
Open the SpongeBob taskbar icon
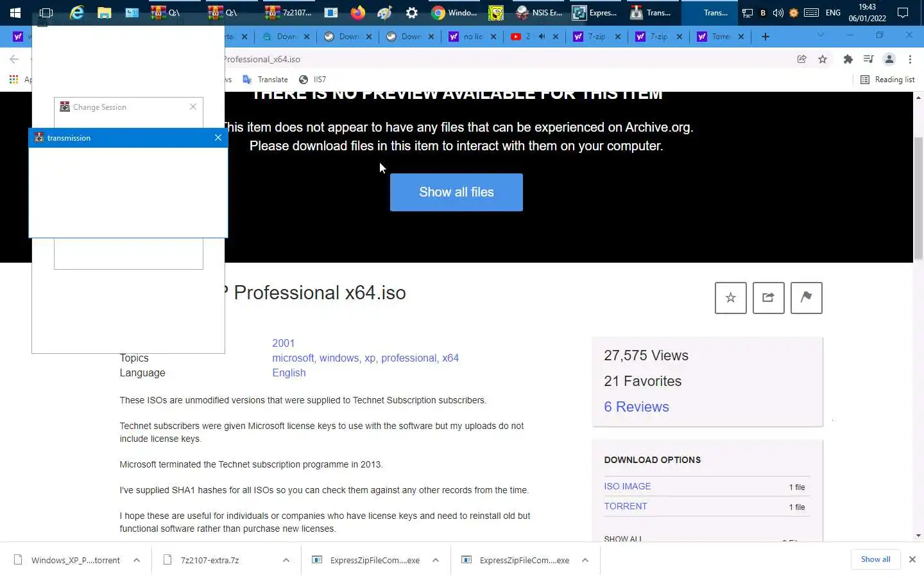click(495, 12)
